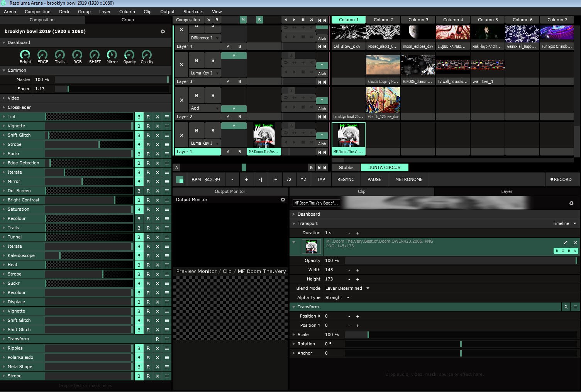
Task: Click the Bright dashboard knob
Action: pyautogui.click(x=25, y=55)
